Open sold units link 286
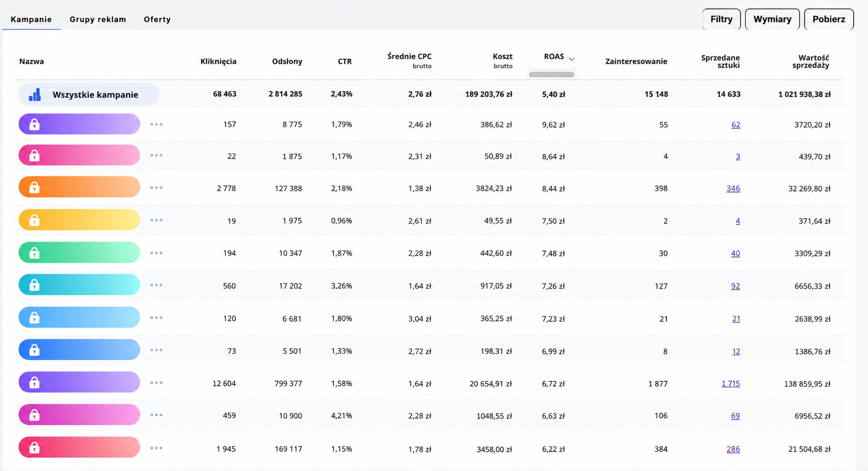 click(x=733, y=449)
